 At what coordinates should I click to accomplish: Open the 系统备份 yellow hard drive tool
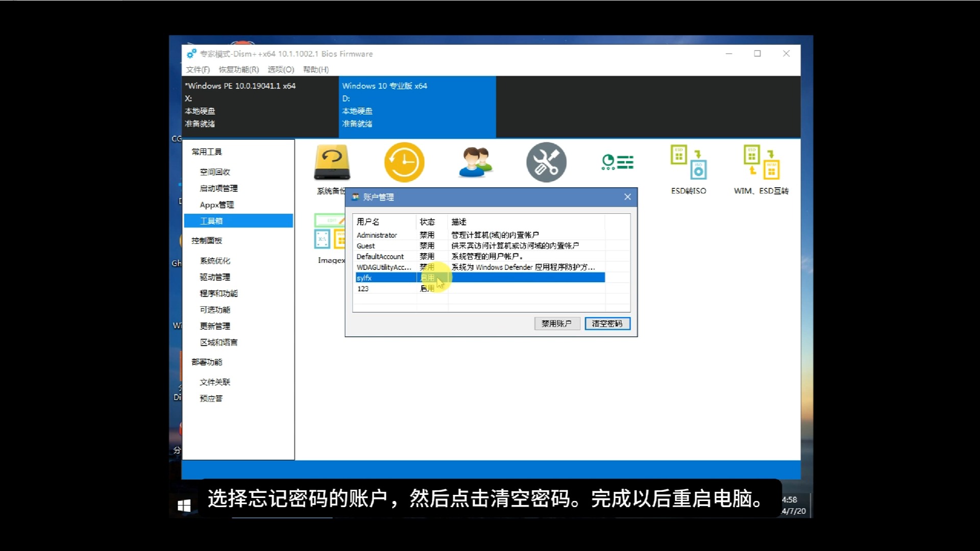click(332, 162)
